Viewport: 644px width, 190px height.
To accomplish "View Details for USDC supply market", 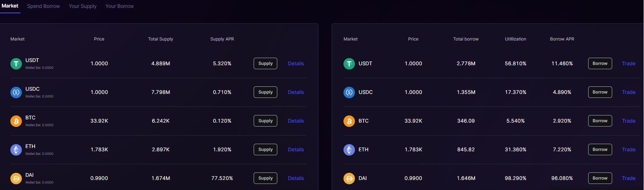I will [296, 92].
